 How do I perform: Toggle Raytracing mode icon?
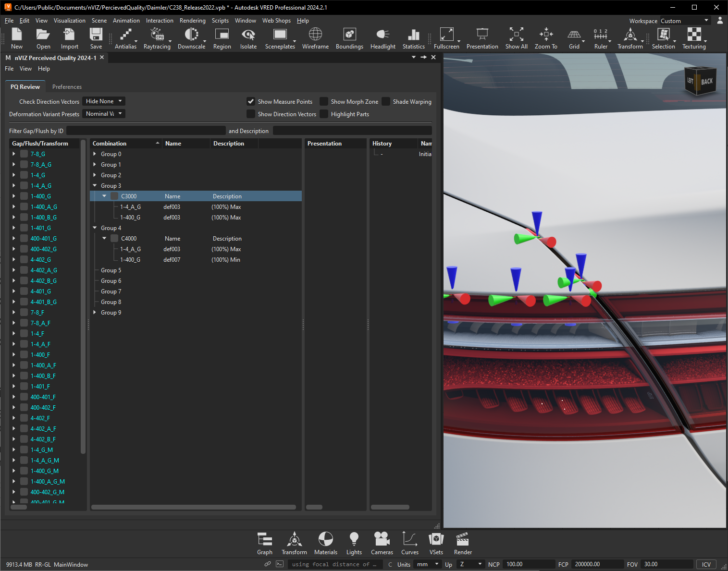pyautogui.click(x=157, y=38)
